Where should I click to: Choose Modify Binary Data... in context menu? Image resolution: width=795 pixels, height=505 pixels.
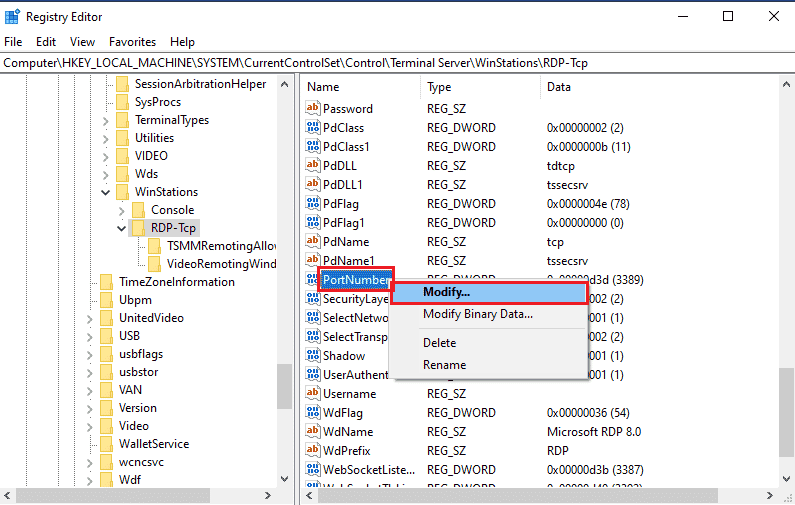point(489,314)
